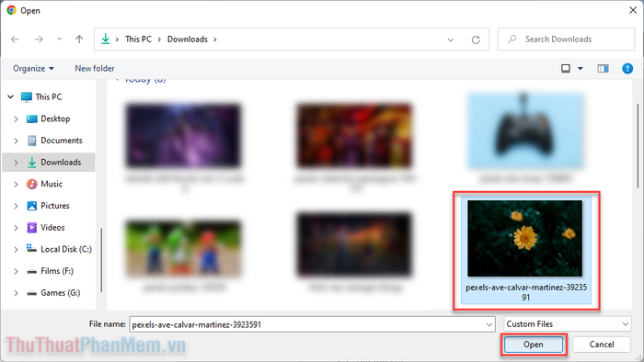The image size is (644, 362).
Task: Expand the Videos tree node
Action: point(16,228)
